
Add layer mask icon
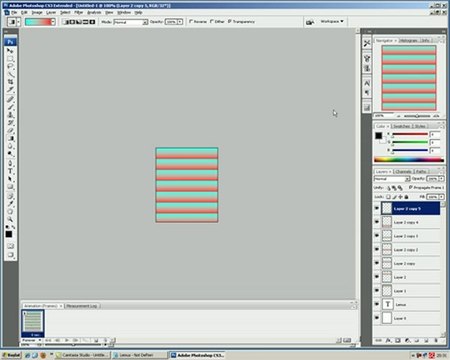(398, 340)
